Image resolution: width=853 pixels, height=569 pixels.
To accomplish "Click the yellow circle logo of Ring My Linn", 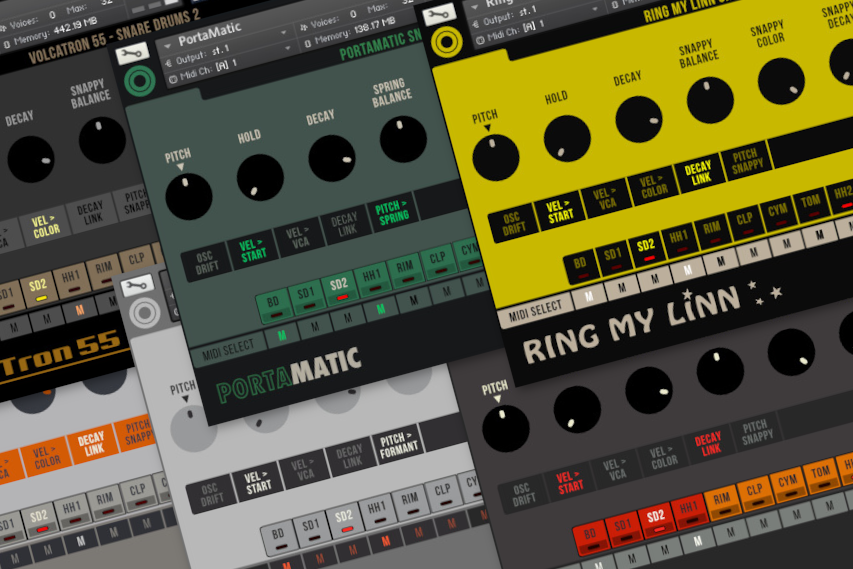I will (x=446, y=42).
